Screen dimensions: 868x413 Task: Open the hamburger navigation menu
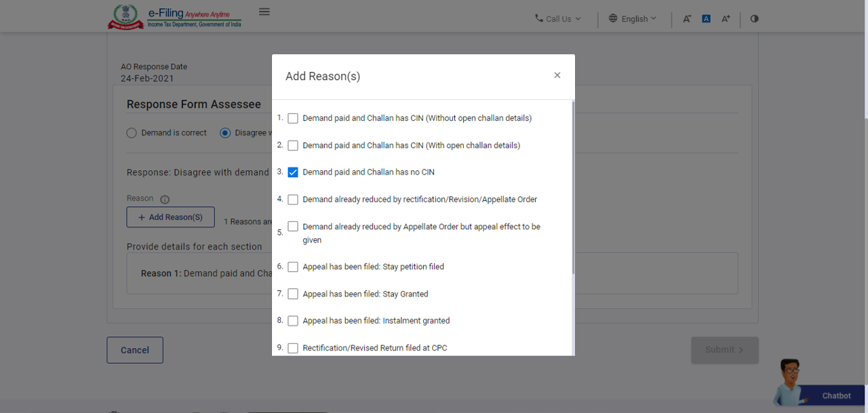pyautogui.click(x=264, y=12)
